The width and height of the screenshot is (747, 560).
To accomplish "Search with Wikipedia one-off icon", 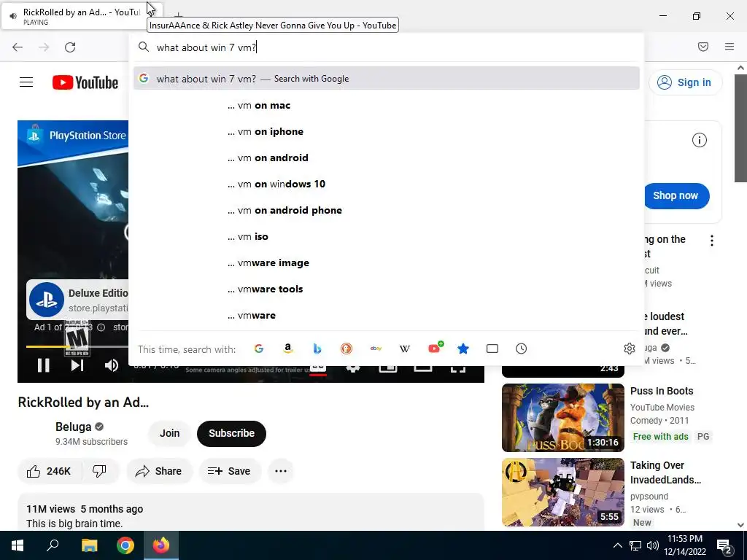I will click(404, 349).
